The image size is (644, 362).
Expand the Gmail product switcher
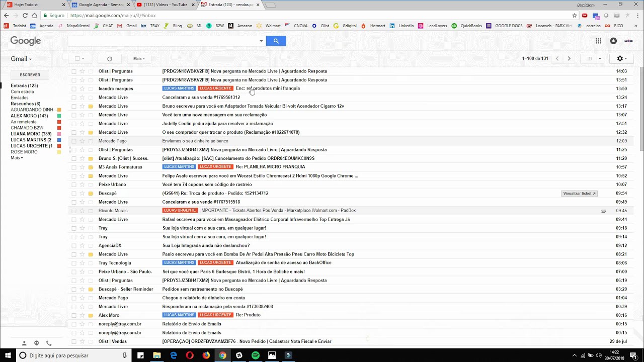click(x=21, y=59)
